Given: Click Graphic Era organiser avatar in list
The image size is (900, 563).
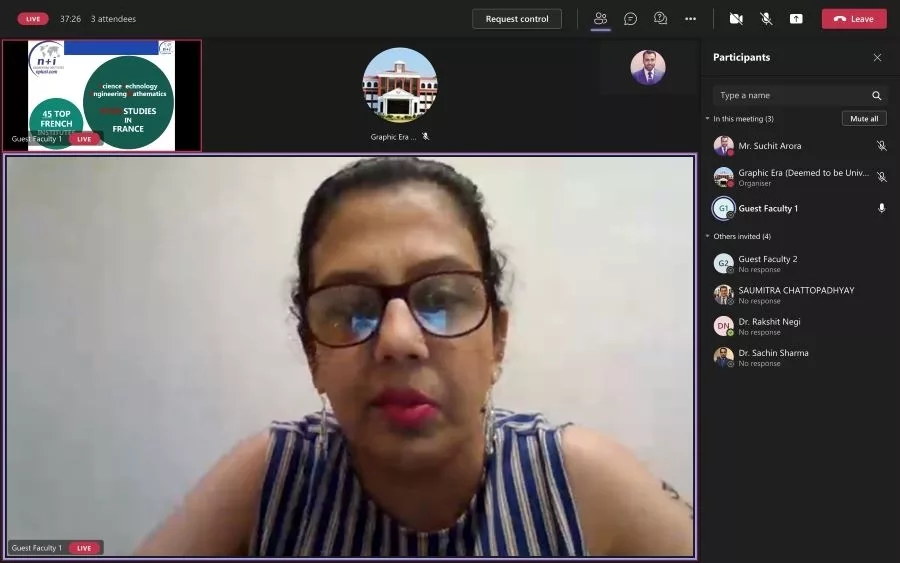Looking at the screenshot, I should click(723, 177).
